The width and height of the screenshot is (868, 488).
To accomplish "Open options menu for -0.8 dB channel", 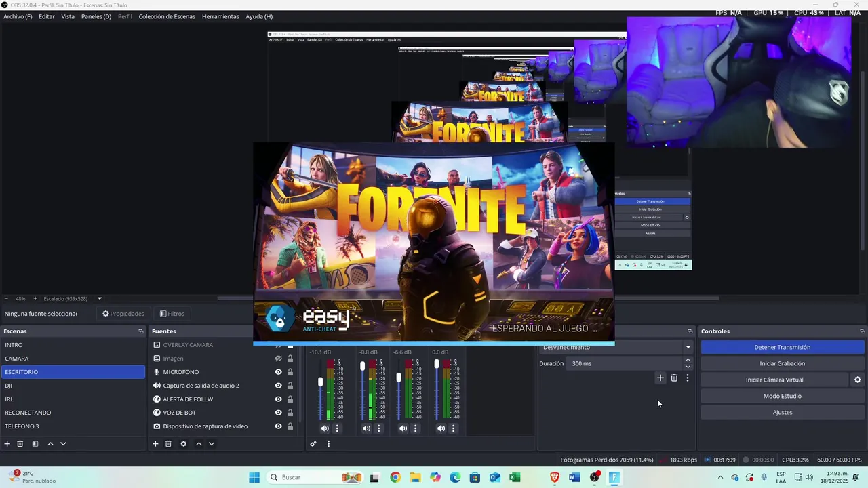I will [378, 428].
